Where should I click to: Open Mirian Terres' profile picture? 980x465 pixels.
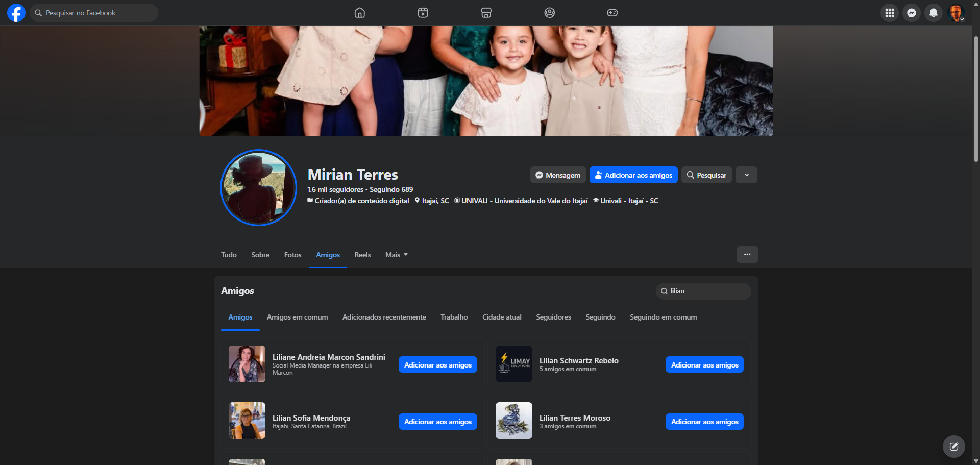tap(258, 187)
